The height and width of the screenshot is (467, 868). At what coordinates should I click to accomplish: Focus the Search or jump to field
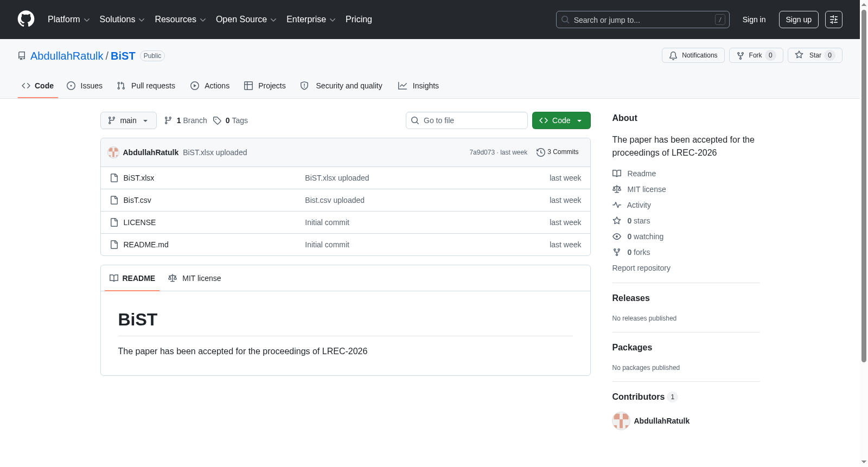(642, 20)
